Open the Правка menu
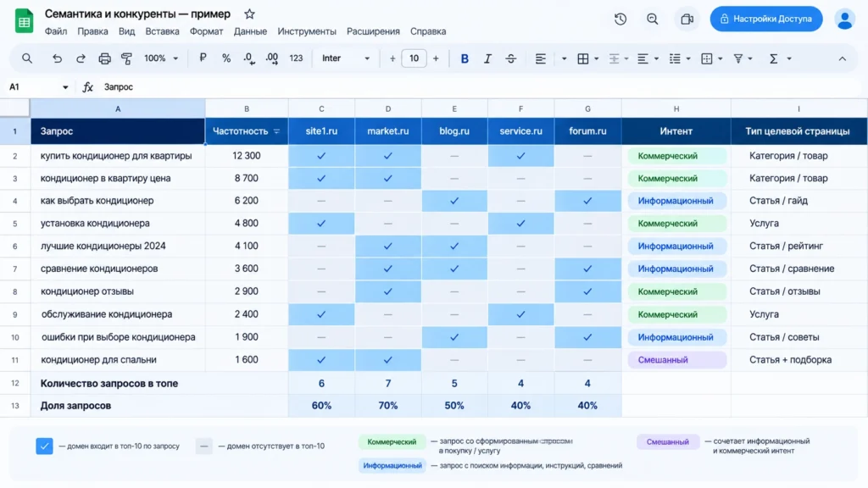Image resolution: width=868 pixels, height=488 pixels. click(x=92, y=31)
